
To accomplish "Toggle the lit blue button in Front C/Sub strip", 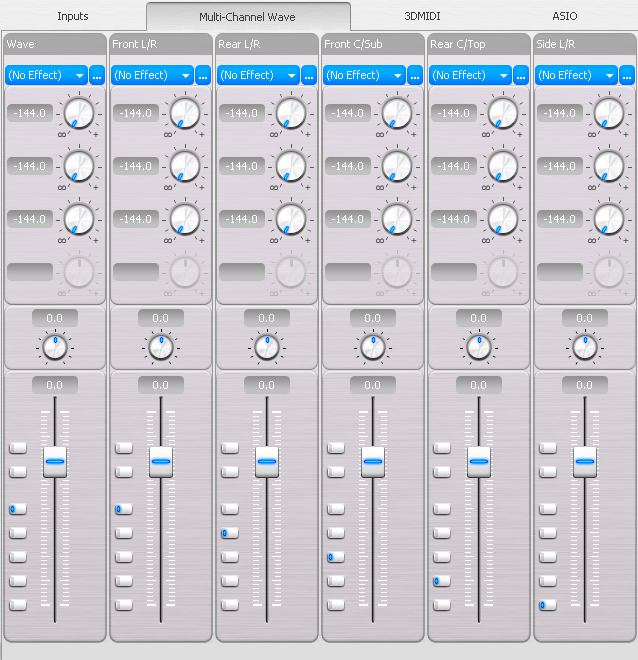I will (x=335, y=557).
